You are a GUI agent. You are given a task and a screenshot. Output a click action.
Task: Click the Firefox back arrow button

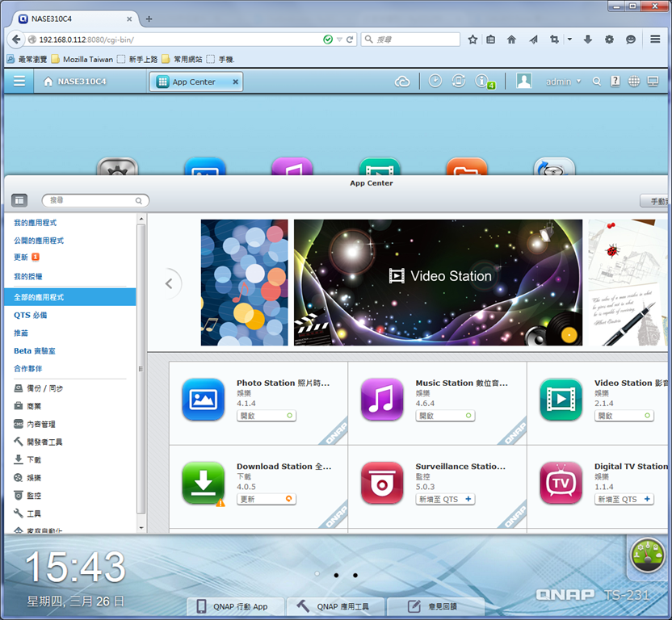[x=16, y=40]
